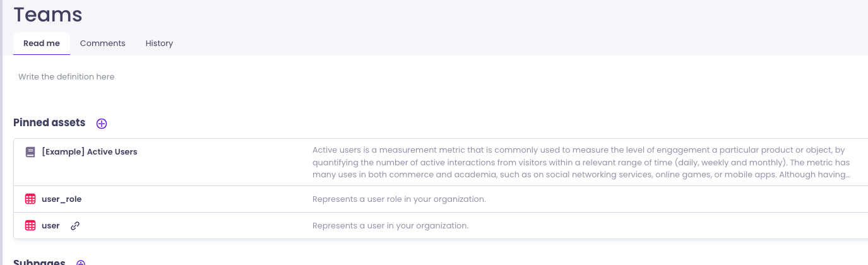Screen dimensions: 868x265
Task: Open the Comments tab
Action: [x=102, y=44]
